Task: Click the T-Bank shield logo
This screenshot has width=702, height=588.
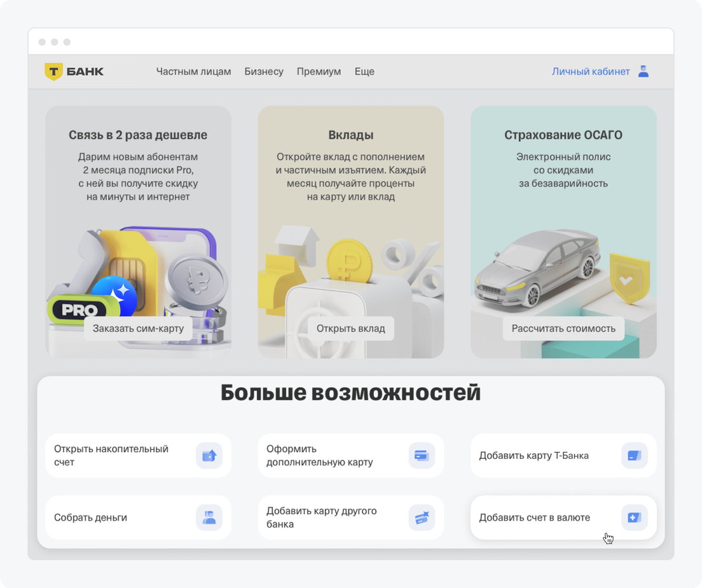Action: (53, 72)
